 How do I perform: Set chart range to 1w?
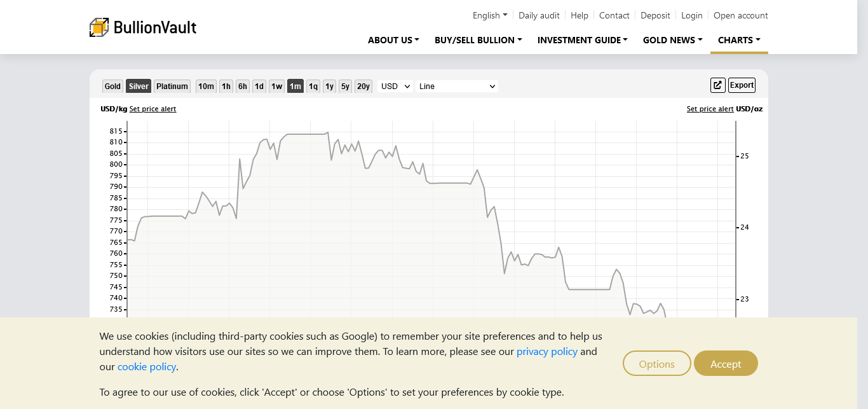(x=276, y=87)
